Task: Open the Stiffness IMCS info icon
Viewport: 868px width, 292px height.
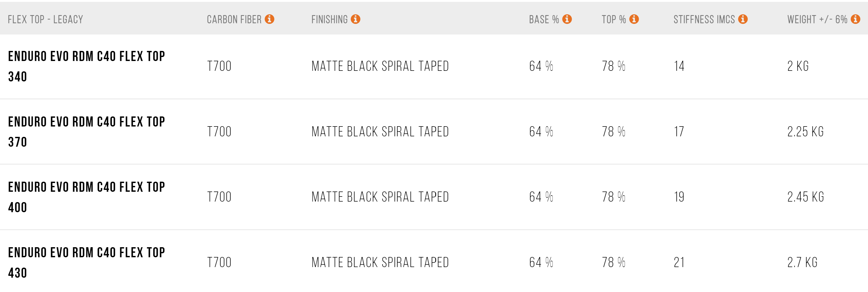Action: [743, 19]
